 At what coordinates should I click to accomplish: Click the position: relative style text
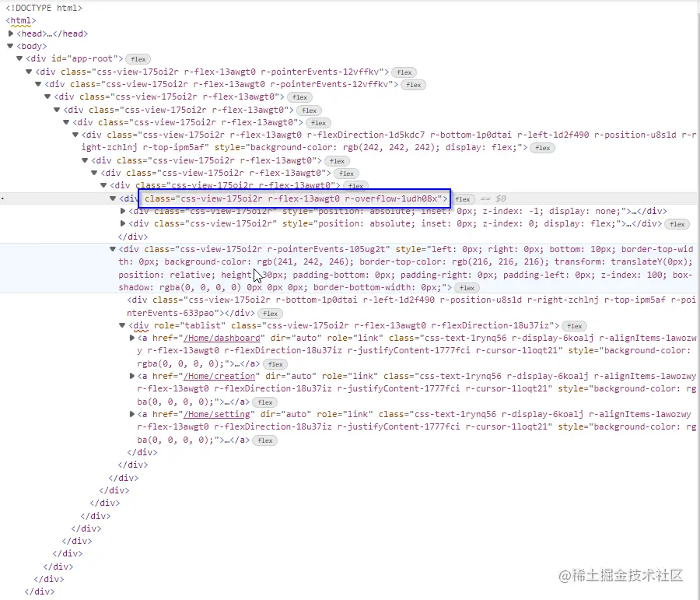(x=167, y=275)
